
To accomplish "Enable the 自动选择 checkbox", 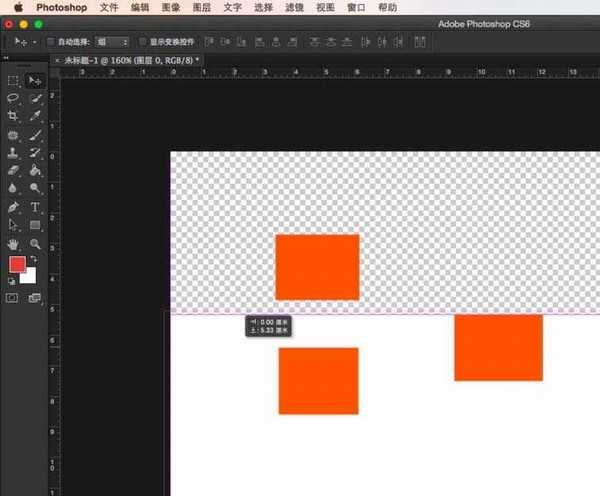I will click(51, 42).
